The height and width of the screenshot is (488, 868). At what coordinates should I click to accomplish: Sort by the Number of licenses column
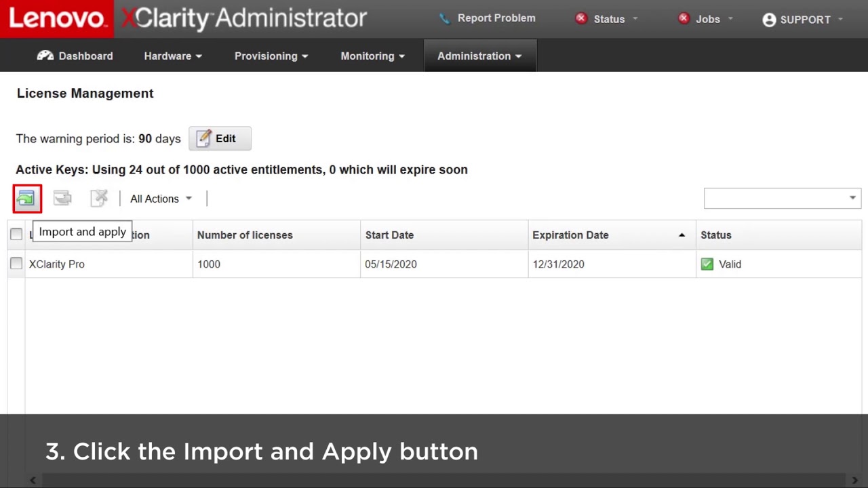pyautogui.click(x=245, y=235)
